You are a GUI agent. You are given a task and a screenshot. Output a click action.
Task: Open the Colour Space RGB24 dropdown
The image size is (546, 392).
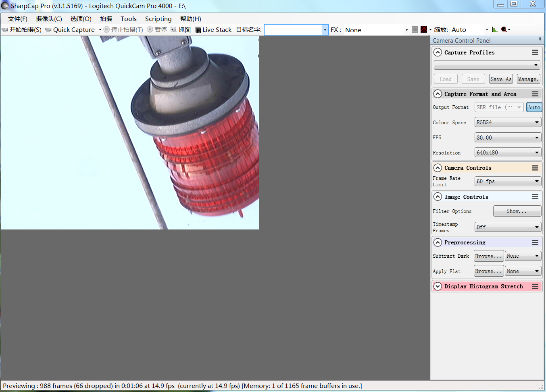tap(508, 122)
